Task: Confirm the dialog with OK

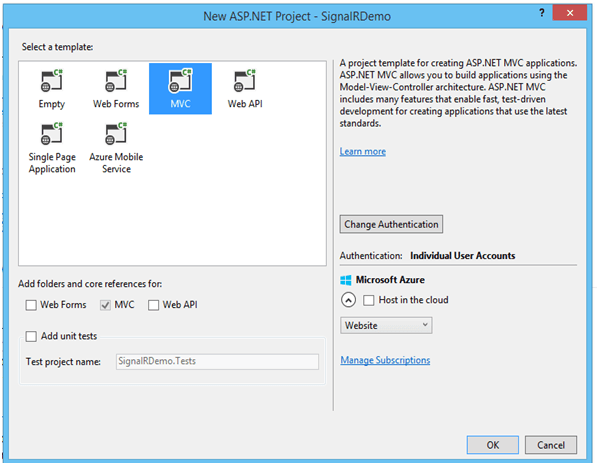Action: [x=492, y=445]
